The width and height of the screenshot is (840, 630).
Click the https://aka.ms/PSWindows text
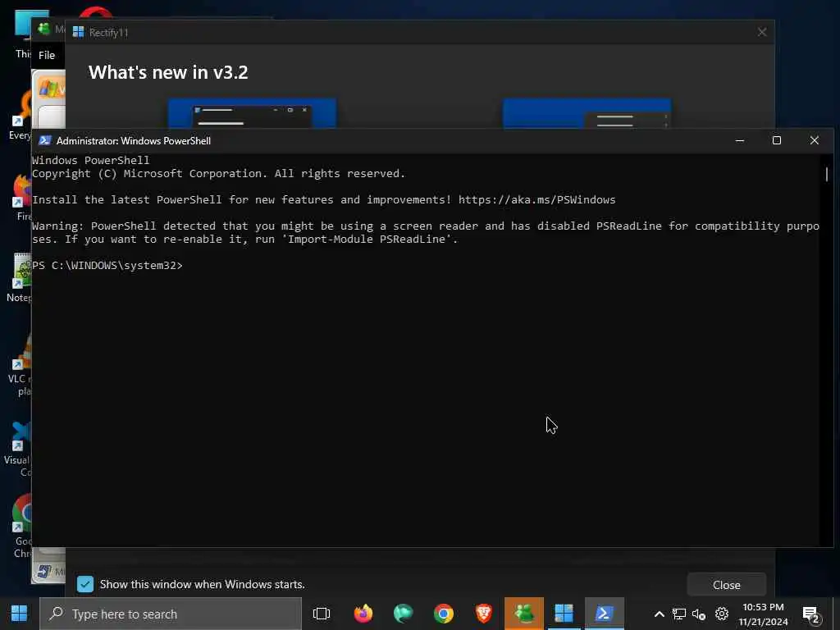(x=536, y=200)
